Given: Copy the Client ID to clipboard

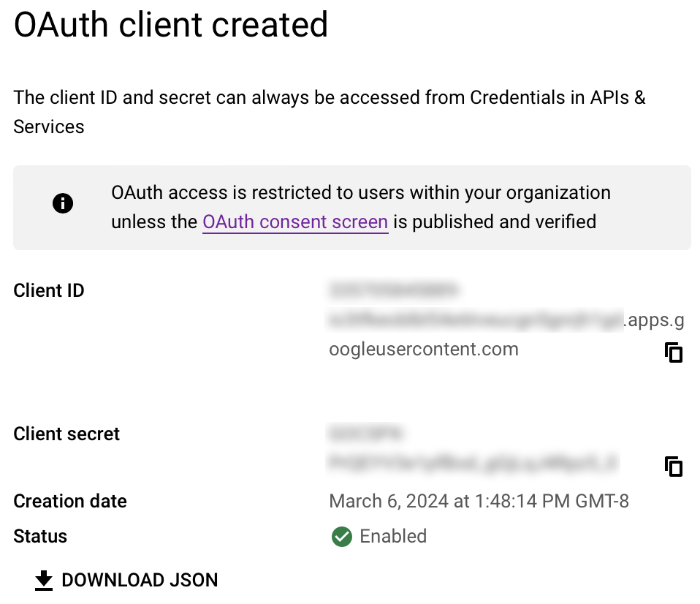Looking at the screenshot, I should click(x=673, y=352).
